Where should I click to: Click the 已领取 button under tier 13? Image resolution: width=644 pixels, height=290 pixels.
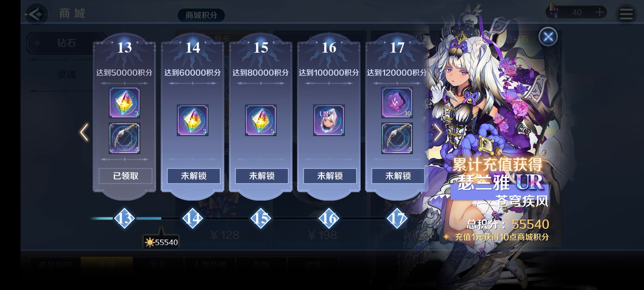tap(126, 176)
